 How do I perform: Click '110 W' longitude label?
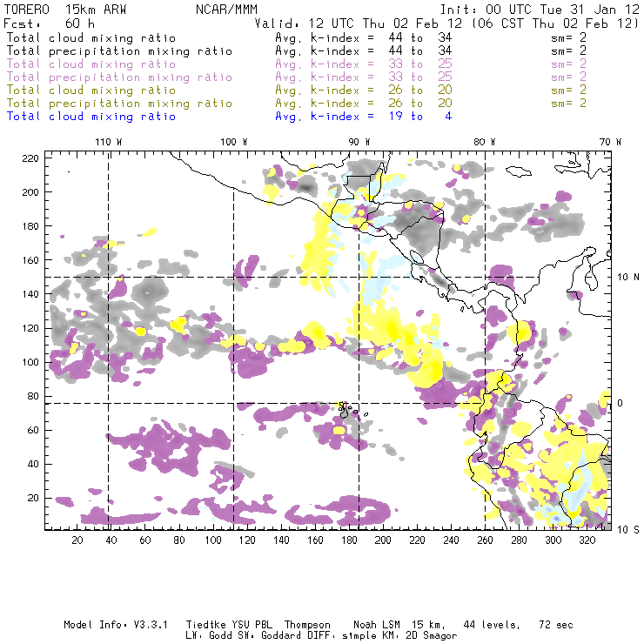pyautogui.click(x=109, y=142)
